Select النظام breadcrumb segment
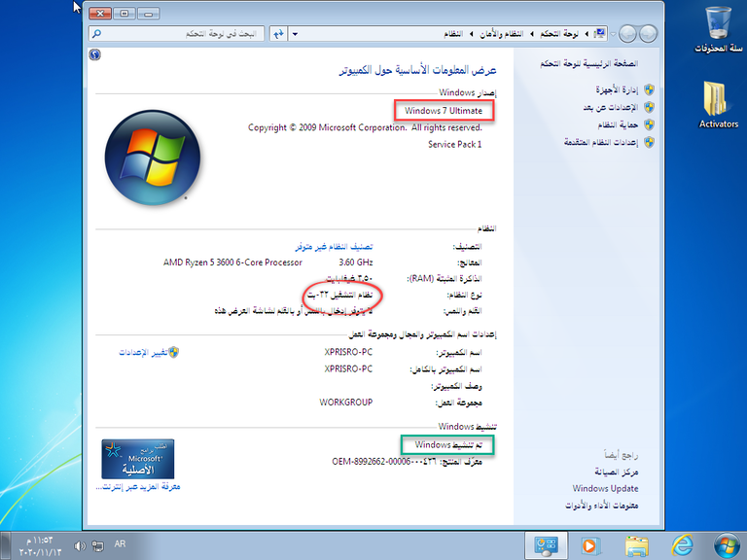 click(453, 34)
